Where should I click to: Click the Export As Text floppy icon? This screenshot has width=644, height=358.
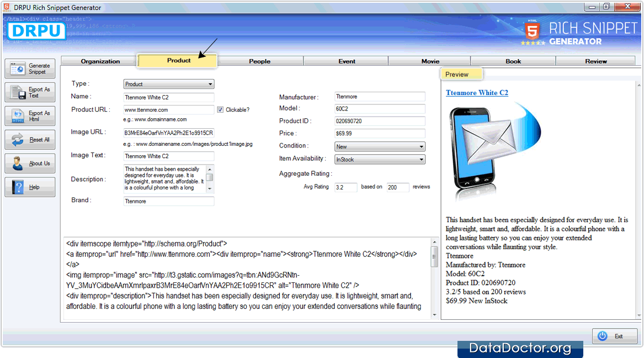click(18, 92)
